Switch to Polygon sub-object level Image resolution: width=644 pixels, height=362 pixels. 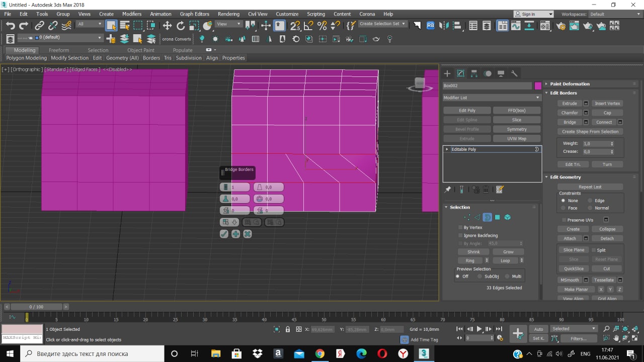point(497,217)
